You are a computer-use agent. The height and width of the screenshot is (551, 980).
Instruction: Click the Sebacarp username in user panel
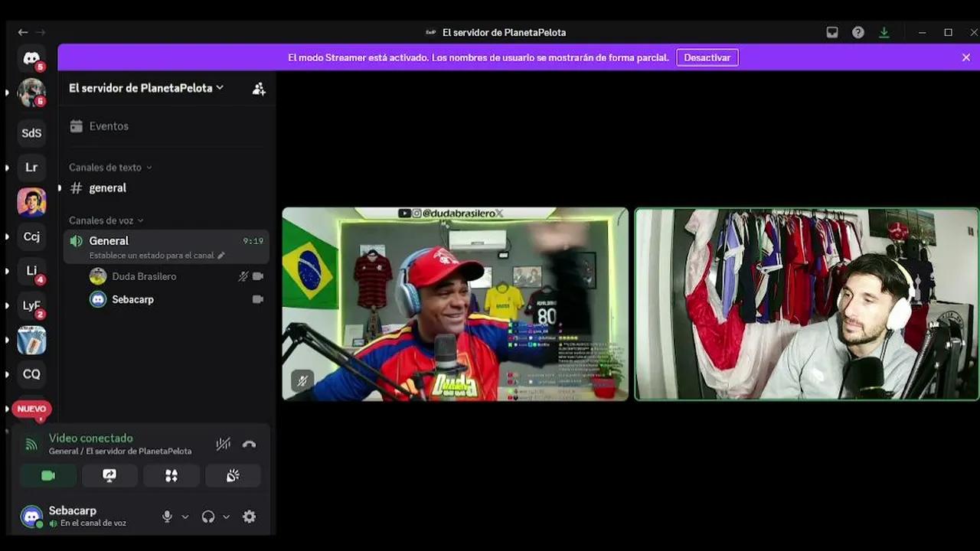(x=73, y=510)
